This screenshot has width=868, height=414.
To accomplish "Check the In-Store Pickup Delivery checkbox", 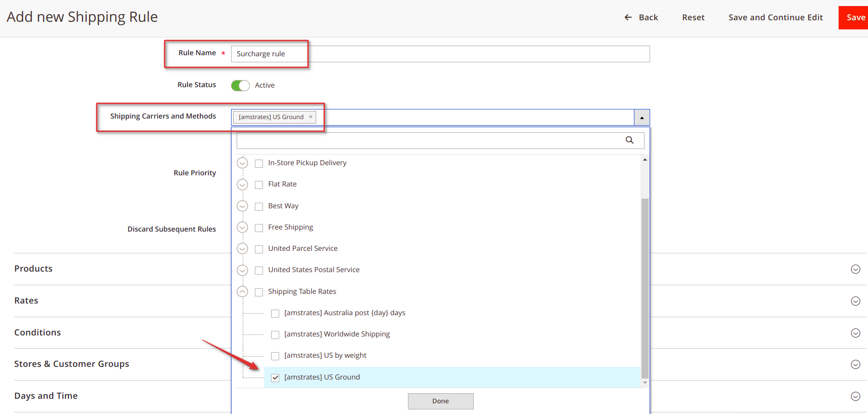I will [x=259, y=164].
